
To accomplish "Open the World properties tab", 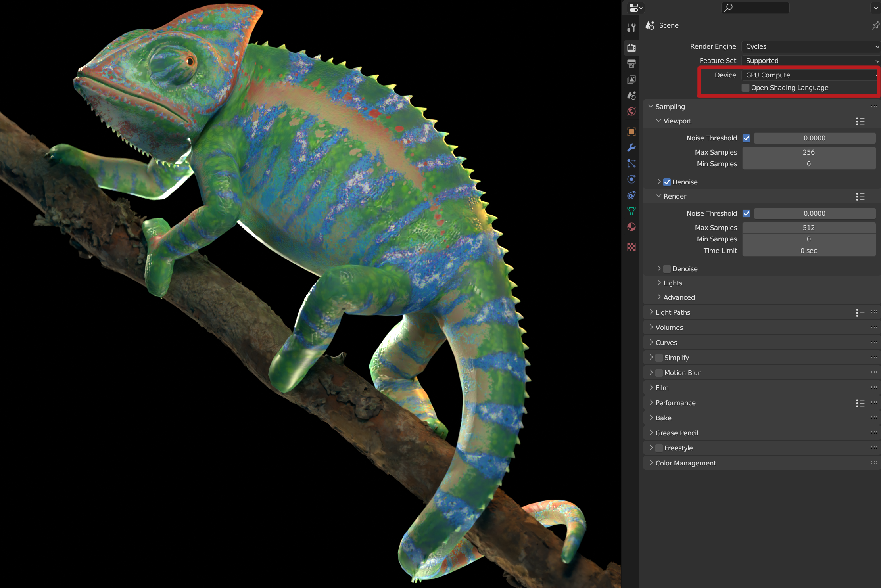I will pos(631,112).
